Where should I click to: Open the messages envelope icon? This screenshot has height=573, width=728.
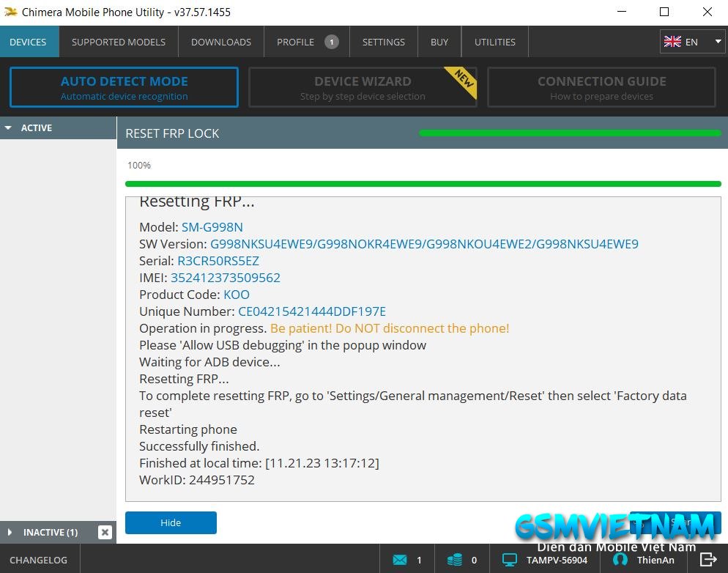pyautogui.click(x=399, y=560)
